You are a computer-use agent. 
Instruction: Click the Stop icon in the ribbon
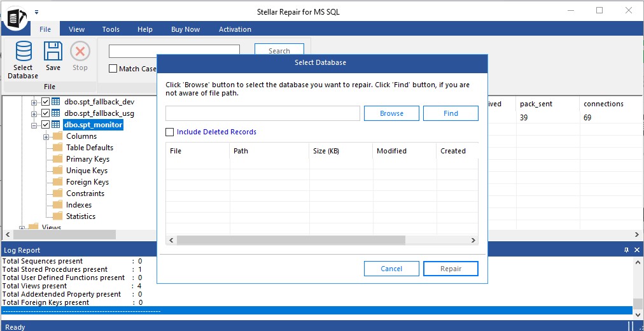click(x=80, y=52)
